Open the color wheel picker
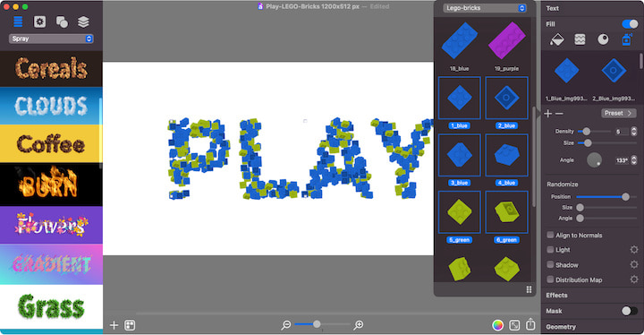Image resolution: width=644 pixels, height=335 pixels. (498, 325)
